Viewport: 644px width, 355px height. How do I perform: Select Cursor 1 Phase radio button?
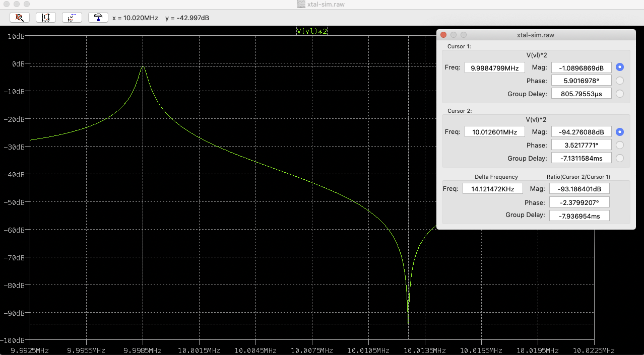[620, 81]
